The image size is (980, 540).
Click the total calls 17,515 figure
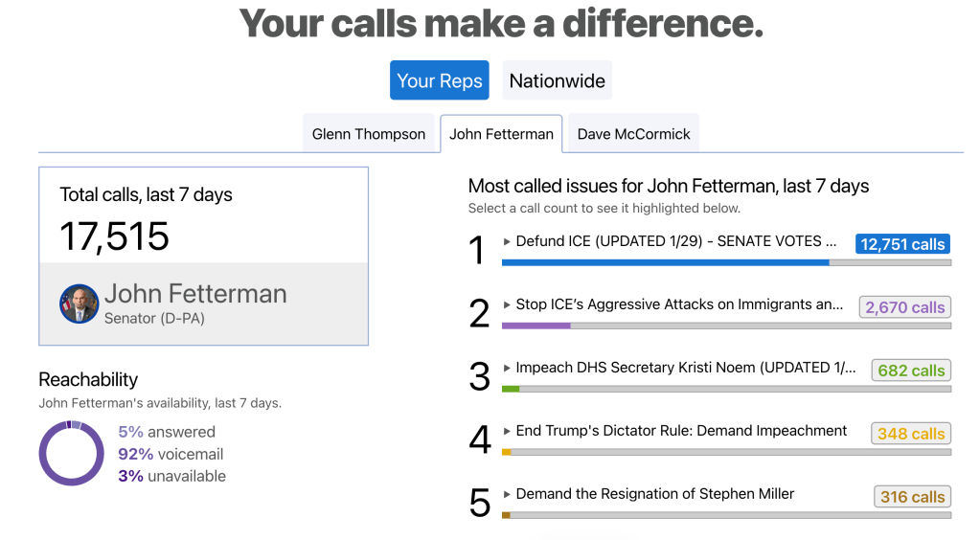114,236
